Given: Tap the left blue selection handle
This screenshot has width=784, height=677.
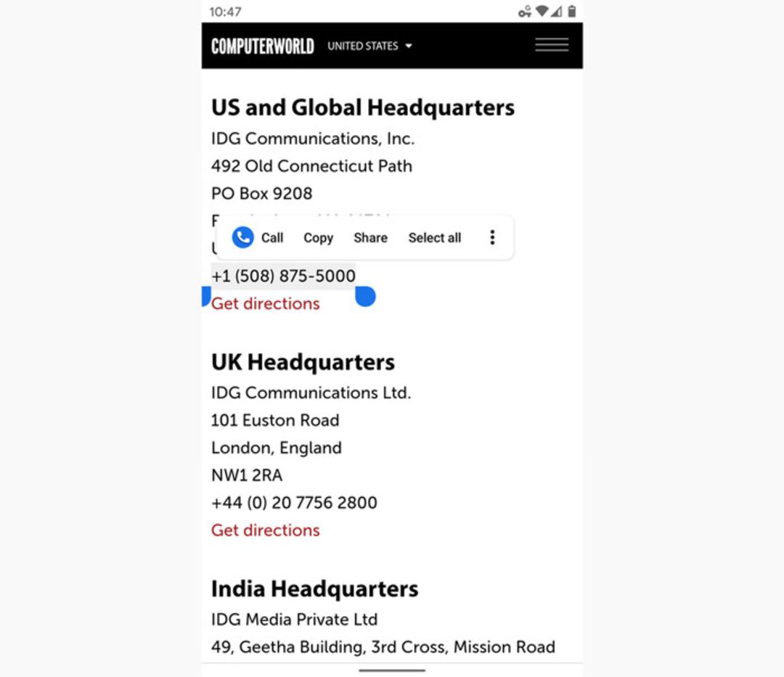Looking at the screenshot, I should tap(206, 296).
